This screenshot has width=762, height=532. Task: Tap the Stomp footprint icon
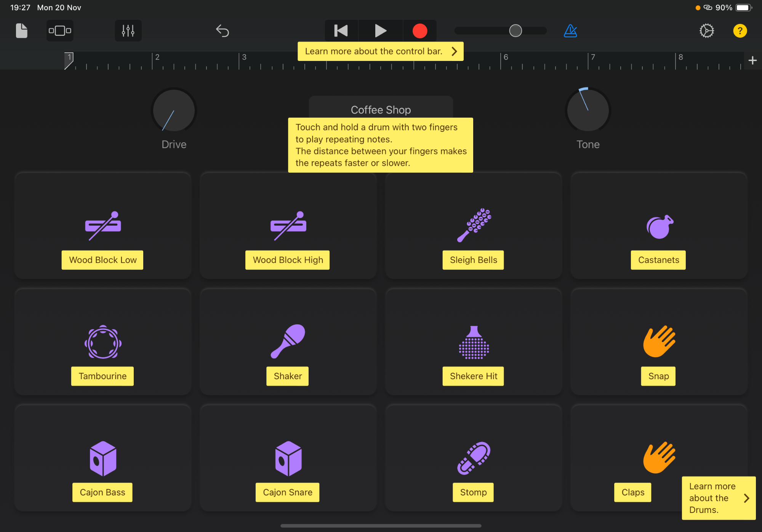click(474, 458)
